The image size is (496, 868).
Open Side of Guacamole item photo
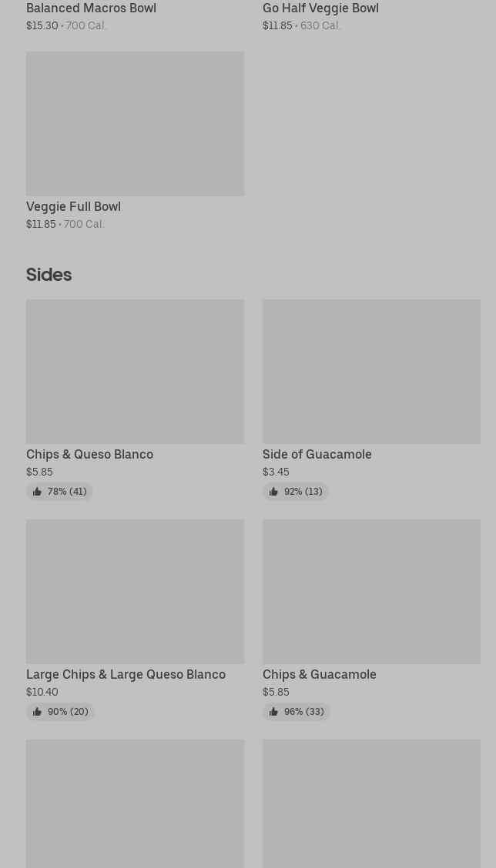[x=371, y=371]
